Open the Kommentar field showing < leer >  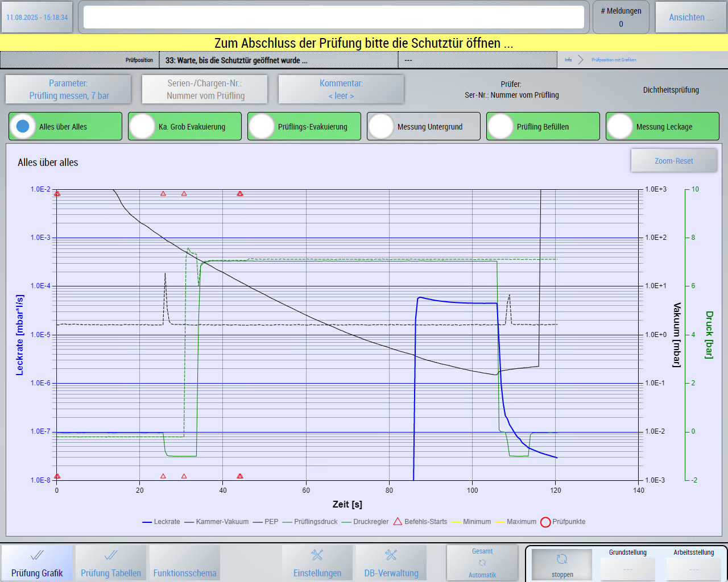point(341,89)
